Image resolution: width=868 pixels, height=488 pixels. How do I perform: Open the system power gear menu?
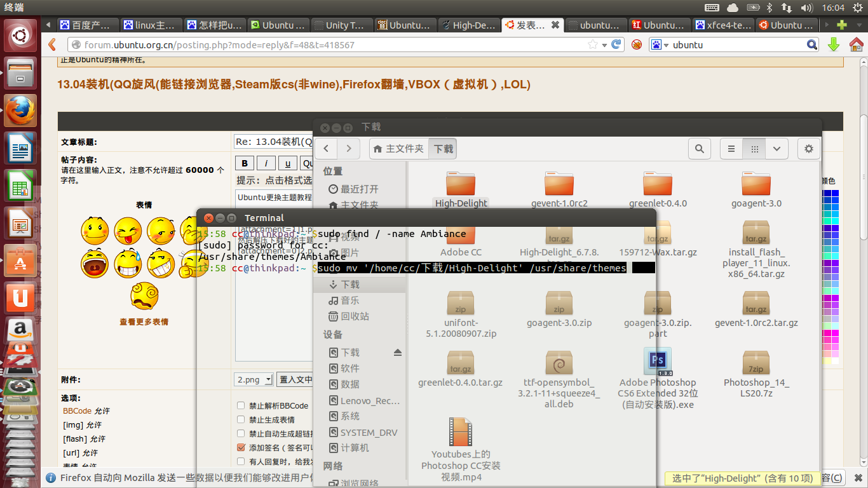[858, 8]
